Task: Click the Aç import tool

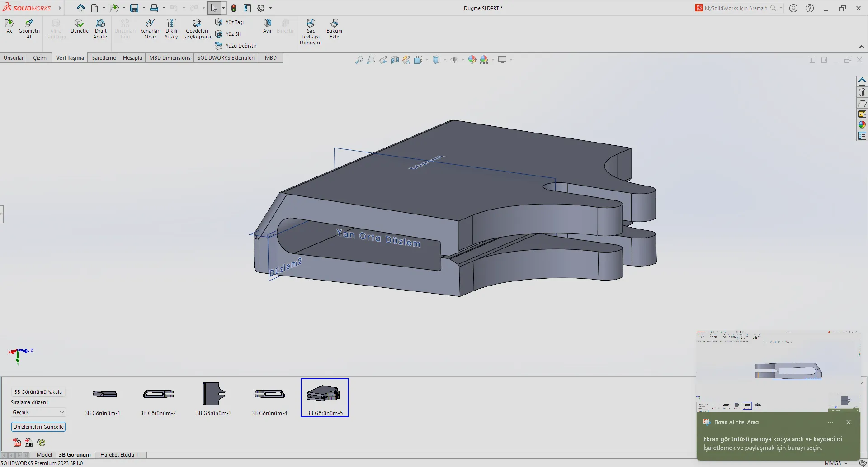Action: coord(9,26)
